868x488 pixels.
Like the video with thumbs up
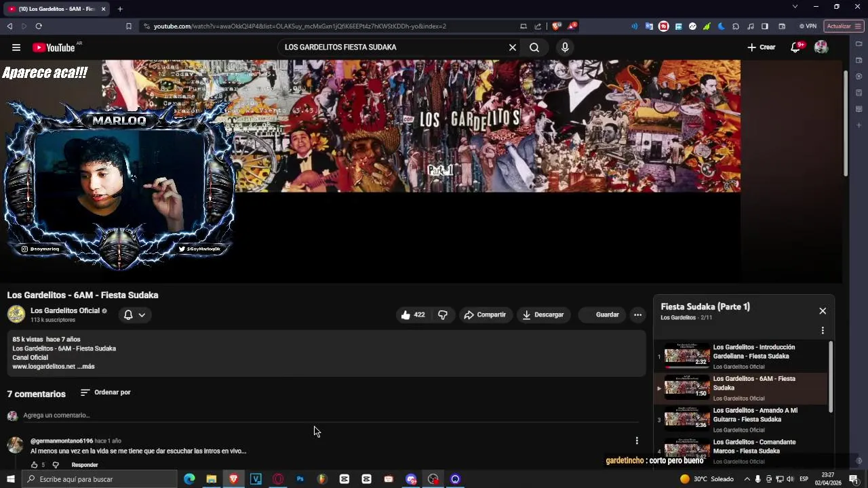click(412, 314)
